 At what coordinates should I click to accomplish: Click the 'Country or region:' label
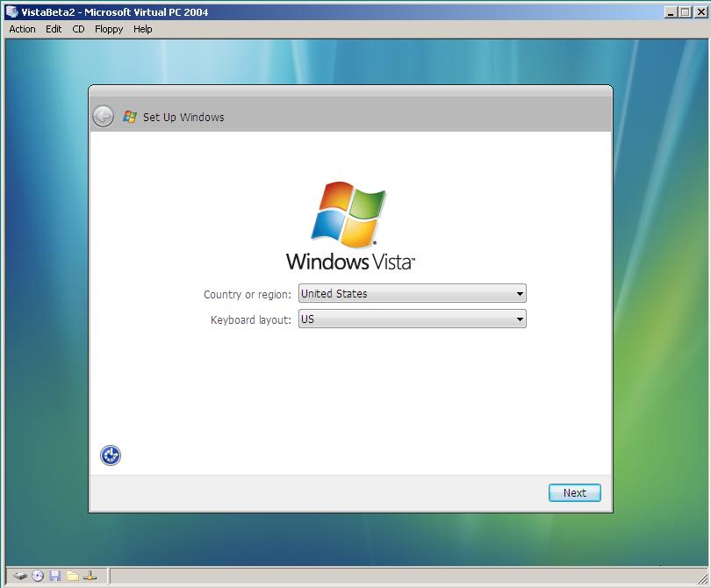click(x=248, y=295)
